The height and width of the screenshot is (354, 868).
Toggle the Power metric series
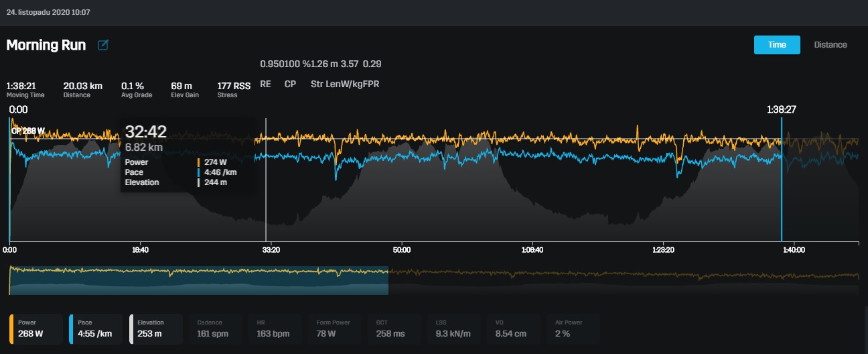pyautogui.click(x=36, y=329)
